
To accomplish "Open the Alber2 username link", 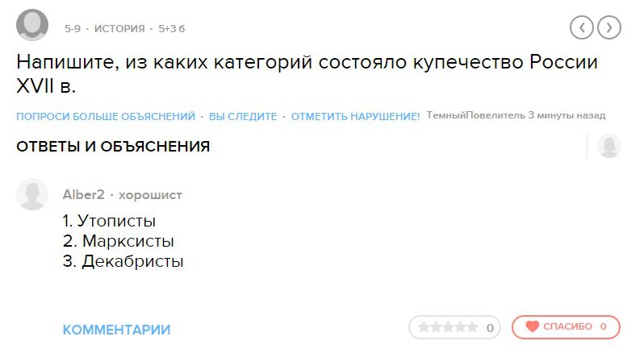I will pyautogui.click(x=83, y=195).
